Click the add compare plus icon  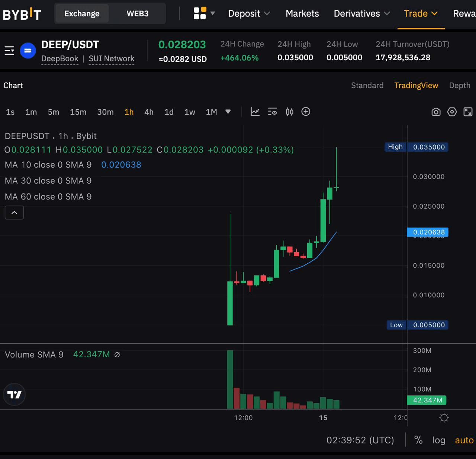pos(306,112)
